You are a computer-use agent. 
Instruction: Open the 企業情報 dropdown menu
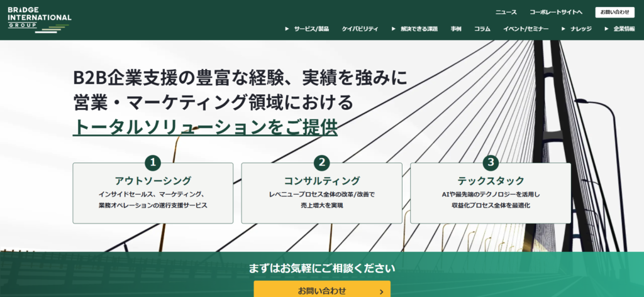(619, 29)
